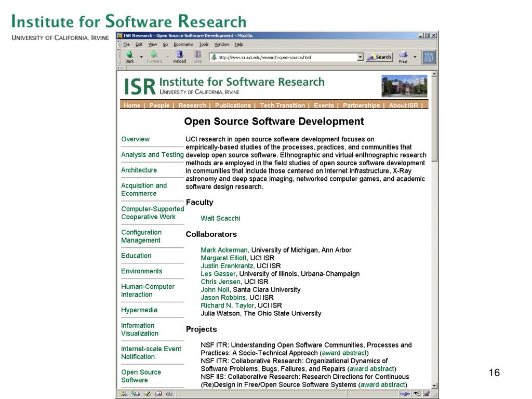Click the cookie/privacy eye icon in status bar

(417, 394)
